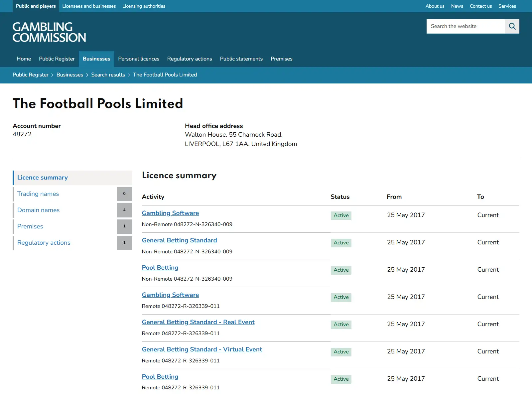Select Licence summary in the sidebar
Screen dimensions: 532x395
(72, 178)
